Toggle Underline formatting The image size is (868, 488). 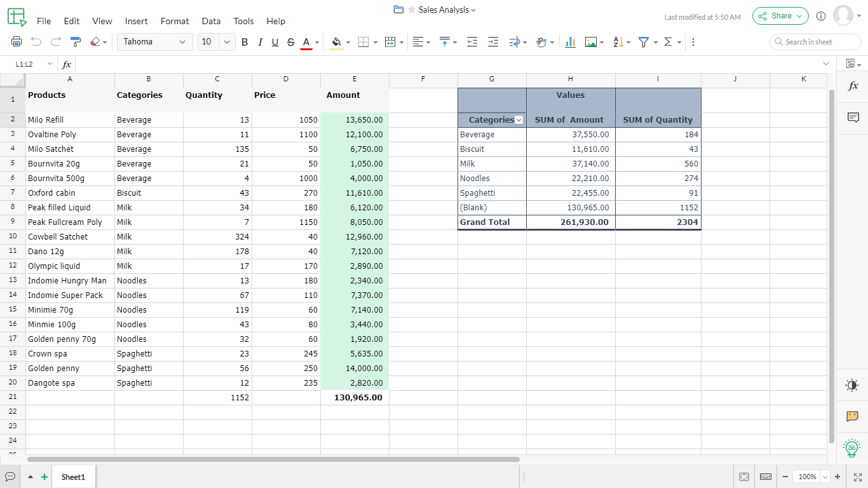pyautogui.click(x=275, y=42)
